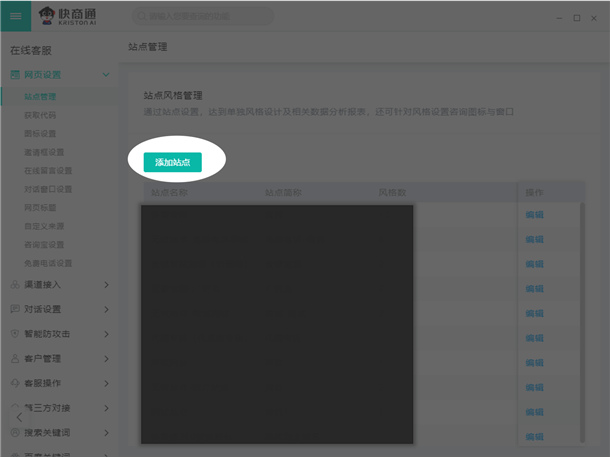Viewport: 610px width, 457px height.
Task: Open the 获取代码 menu item
Action: (x=40, y=115)
